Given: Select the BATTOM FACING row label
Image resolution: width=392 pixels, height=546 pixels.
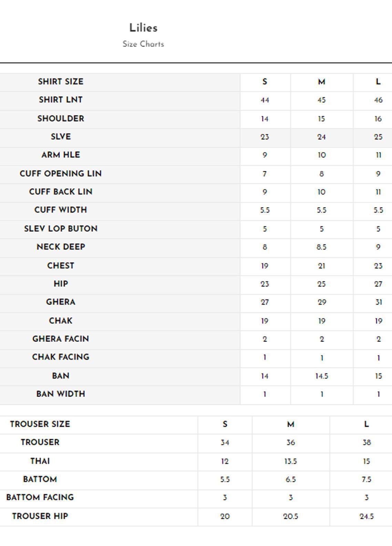Looking at the screenshot, I should point(40,497).
